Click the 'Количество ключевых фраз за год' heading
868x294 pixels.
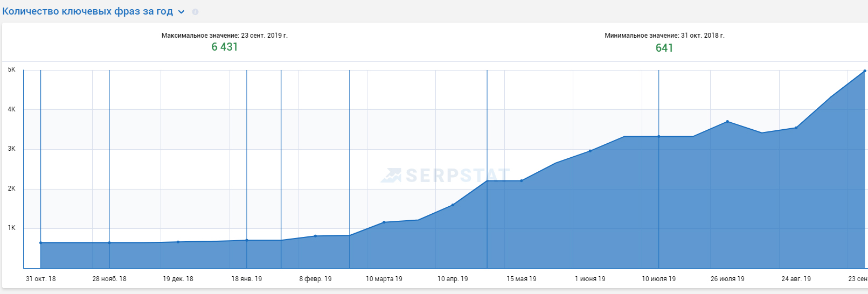point(88,11)
